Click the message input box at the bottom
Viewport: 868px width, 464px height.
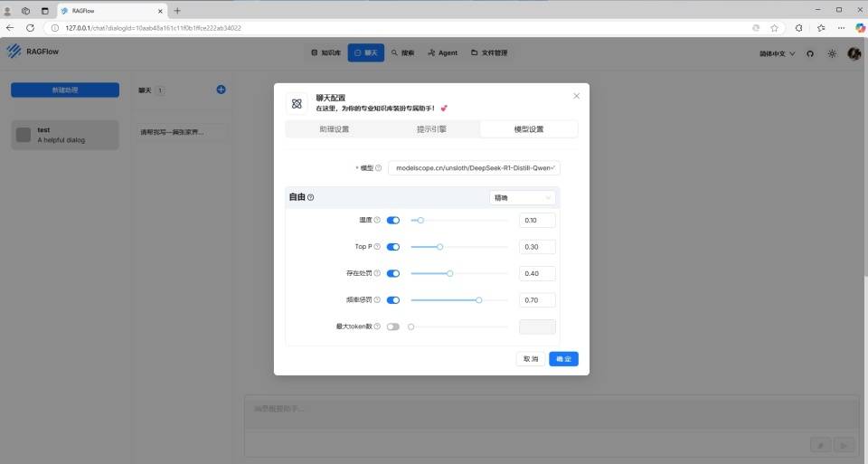tap(551, 412)
